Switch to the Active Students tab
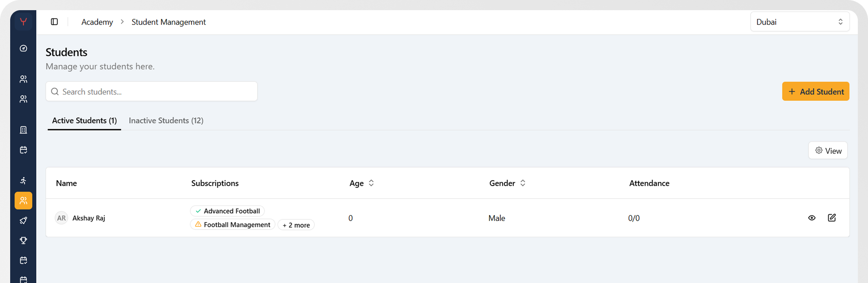 click(84, 120)
